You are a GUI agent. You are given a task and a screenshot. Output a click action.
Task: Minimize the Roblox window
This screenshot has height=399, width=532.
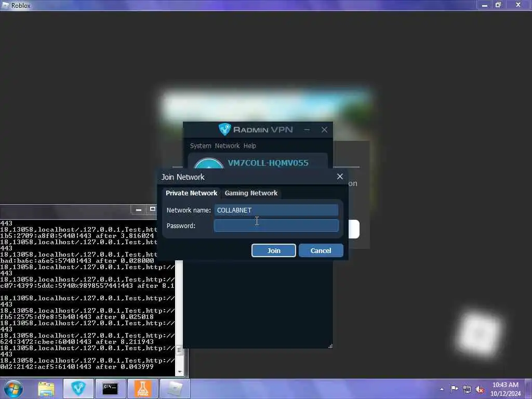(485, 5)
